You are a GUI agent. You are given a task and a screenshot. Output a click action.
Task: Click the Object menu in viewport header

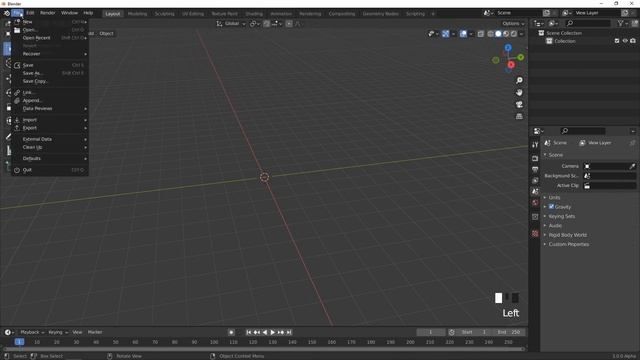(x=107, y=33)
